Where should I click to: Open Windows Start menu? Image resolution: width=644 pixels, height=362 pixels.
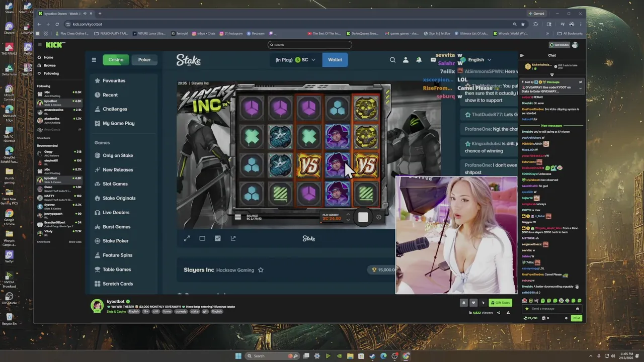click(x=238, y=356)
